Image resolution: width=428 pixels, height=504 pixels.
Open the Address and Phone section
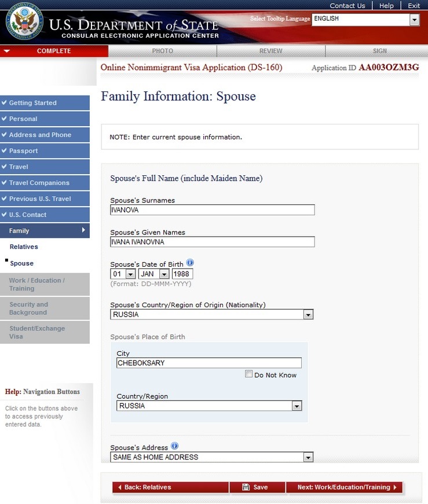coord(45,135)
